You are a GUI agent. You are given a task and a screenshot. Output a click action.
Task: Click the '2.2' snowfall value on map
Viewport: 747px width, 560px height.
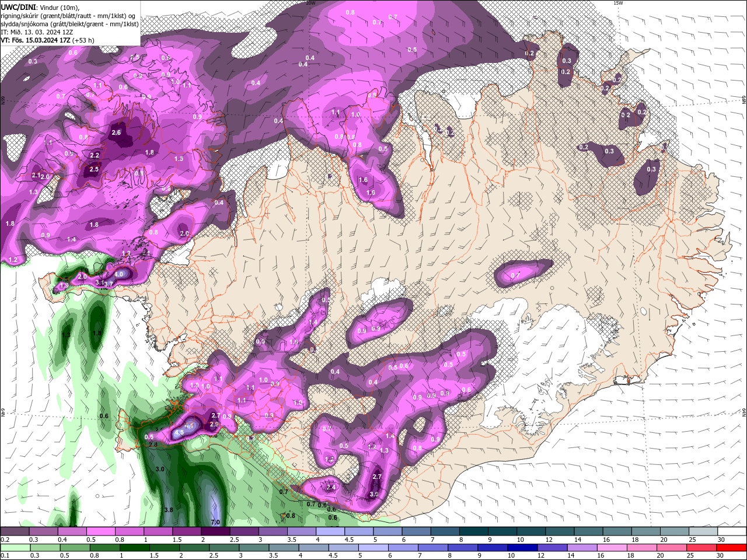[x=95, y=155]
